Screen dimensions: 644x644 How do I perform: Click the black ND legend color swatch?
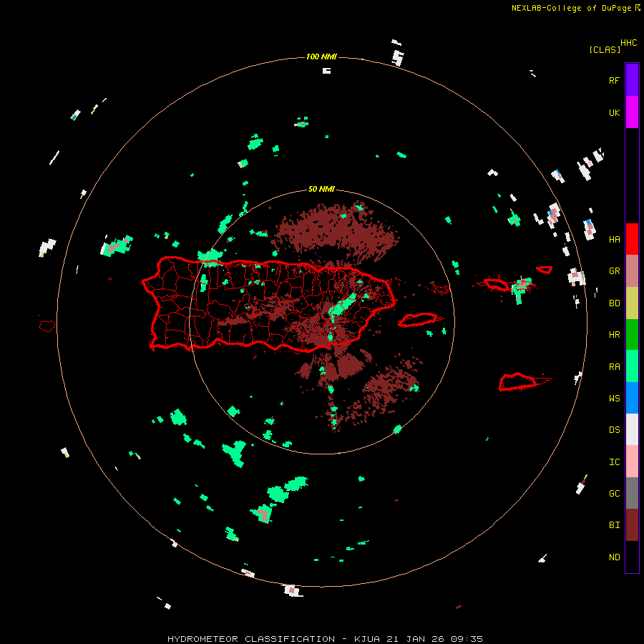tap(632, 557)
